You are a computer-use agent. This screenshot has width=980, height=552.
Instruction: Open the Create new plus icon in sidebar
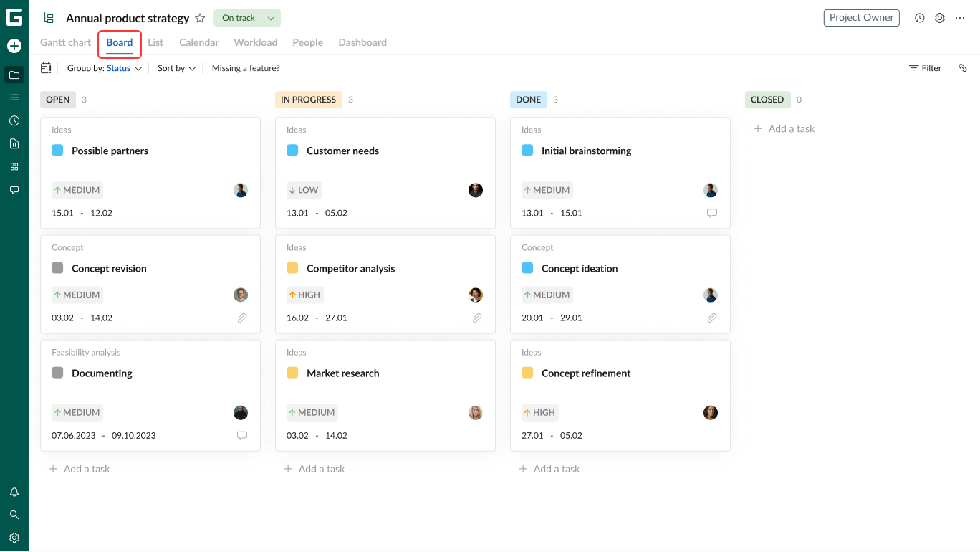pos(14,46)
